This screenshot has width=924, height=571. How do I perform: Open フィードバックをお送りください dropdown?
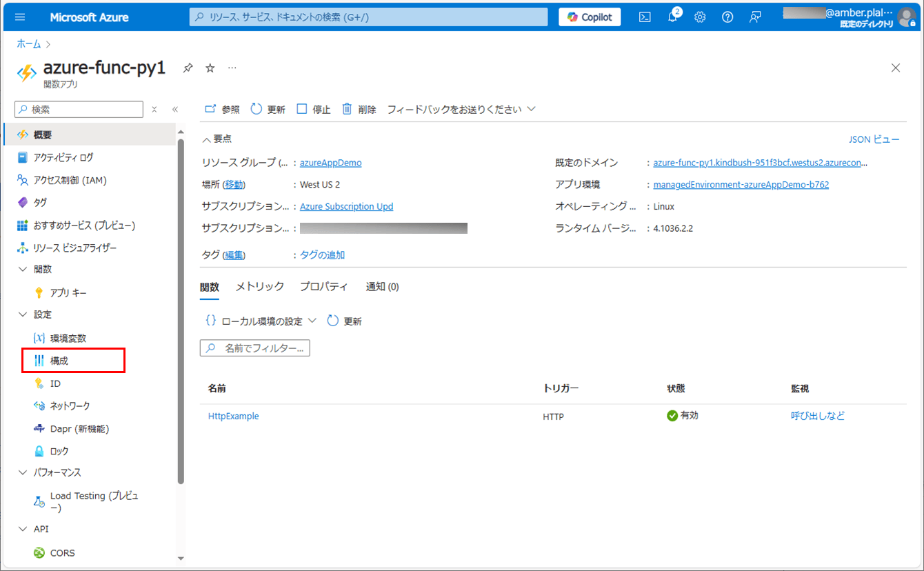click(x=461, y=109)
